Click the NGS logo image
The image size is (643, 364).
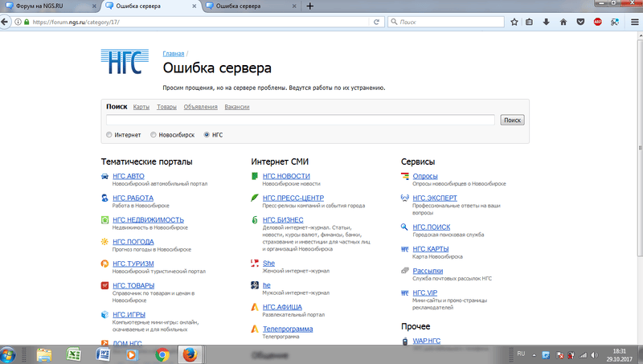click(x=125, y=62)
